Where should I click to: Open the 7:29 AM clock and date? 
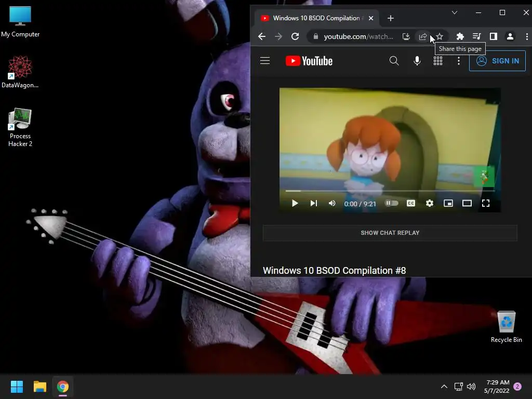click(x=497, y=387)
